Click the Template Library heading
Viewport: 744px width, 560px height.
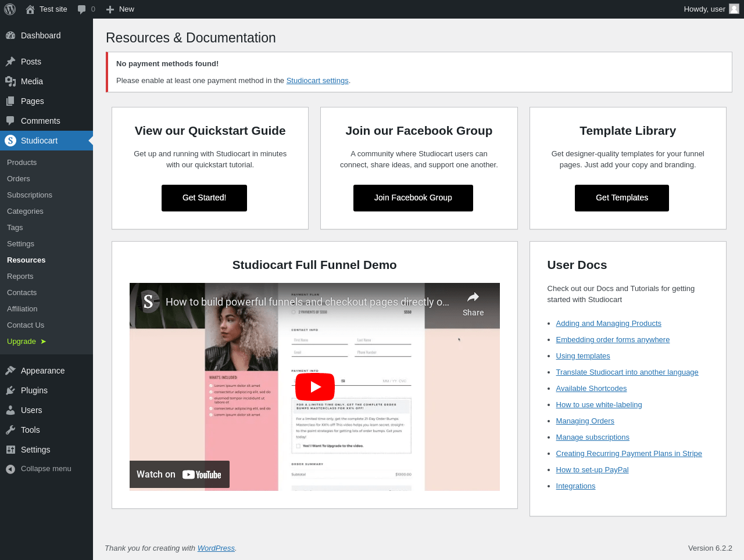click(628, 131)
